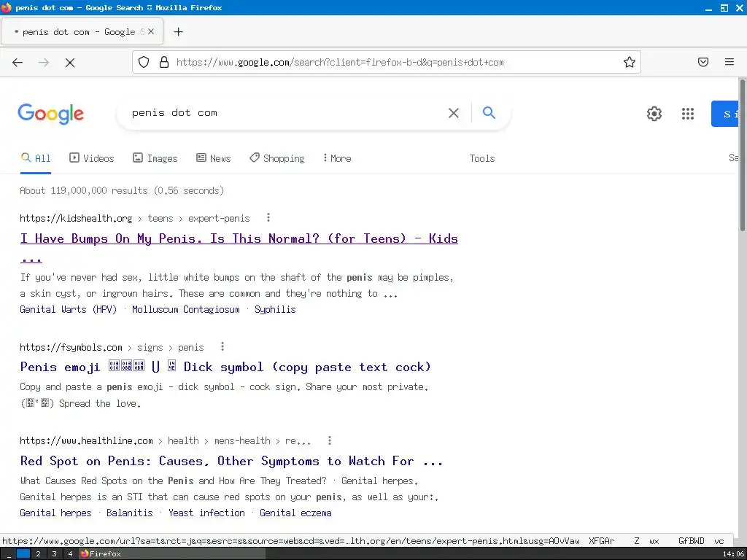View site security padlock info

click(x=164, y=63)
